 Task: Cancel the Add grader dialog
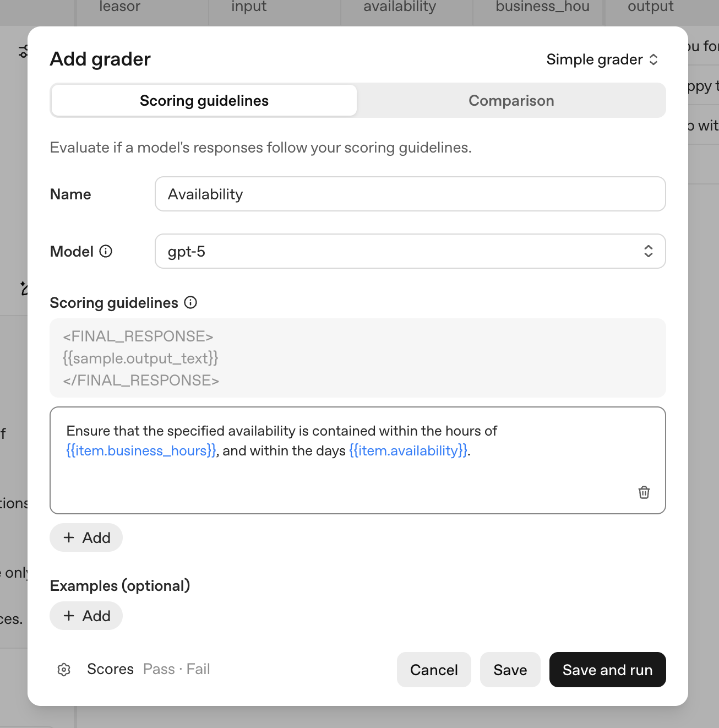coord(434,670)
